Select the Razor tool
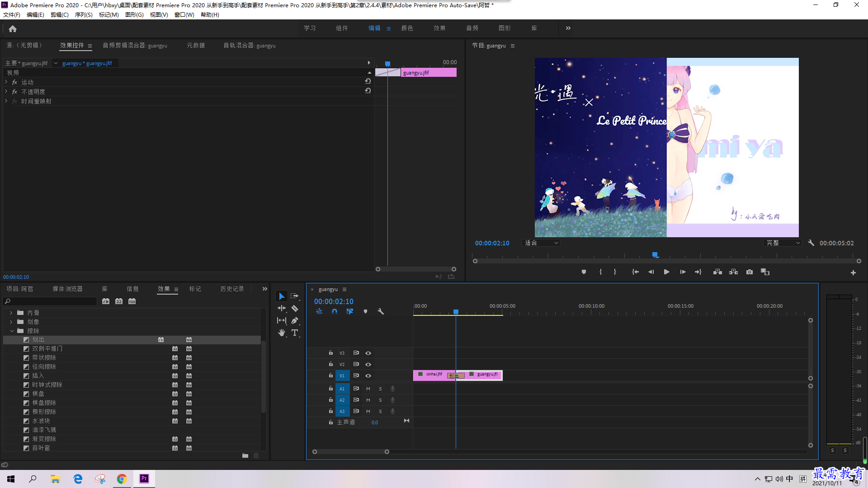 pos(295,308)
